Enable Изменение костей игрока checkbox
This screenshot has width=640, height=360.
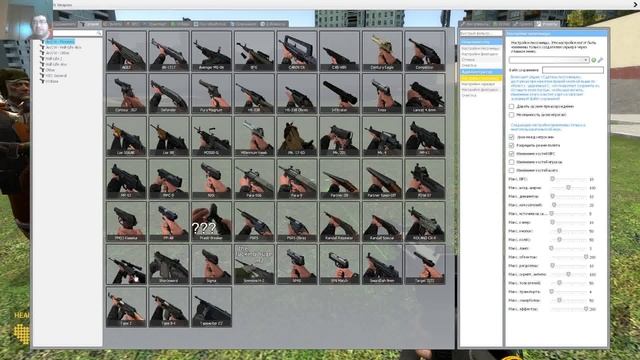click(511, 162)
